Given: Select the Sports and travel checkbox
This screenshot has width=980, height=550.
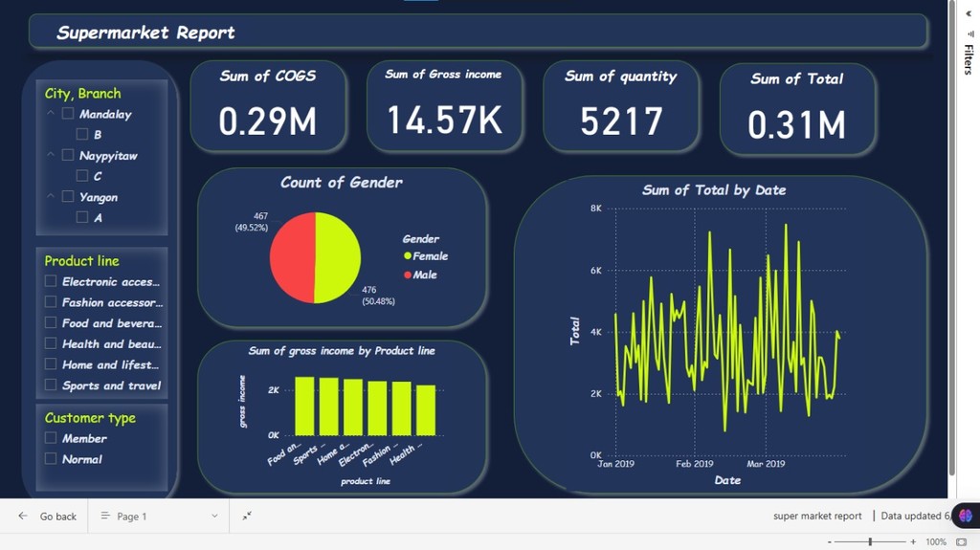Looking at the screenshot, I should (51, 385).
